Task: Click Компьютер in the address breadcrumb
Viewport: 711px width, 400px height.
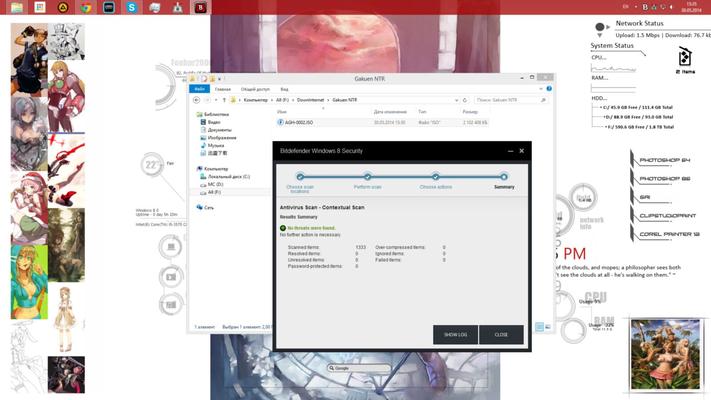Action: 256,100
